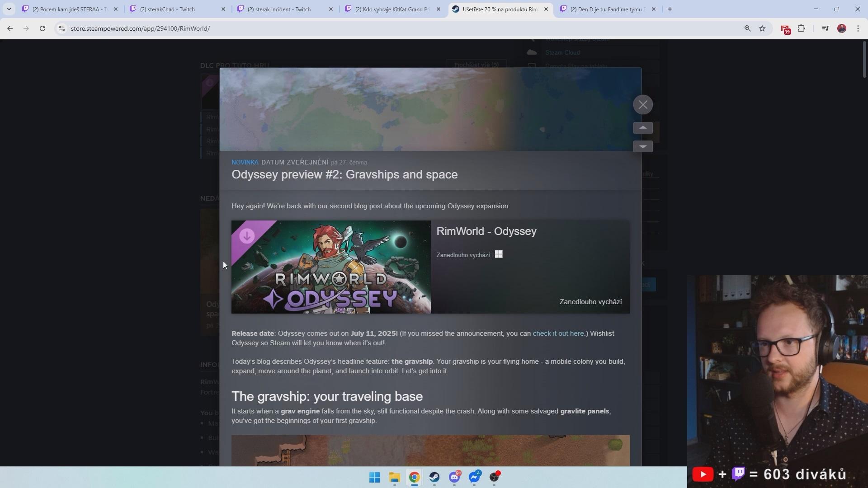
Task: Click 'Odyssey preview #2' headline
Action: [x=344, y=175]
